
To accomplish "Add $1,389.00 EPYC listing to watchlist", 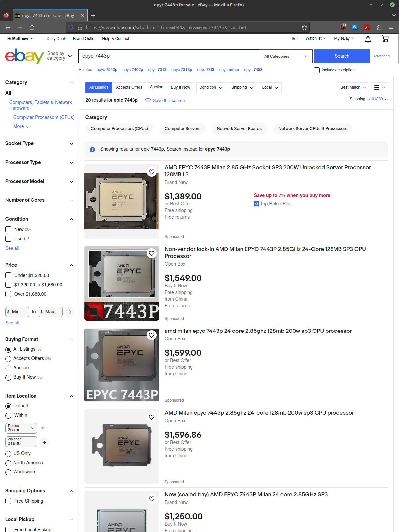I will click(x=152, y=172).
